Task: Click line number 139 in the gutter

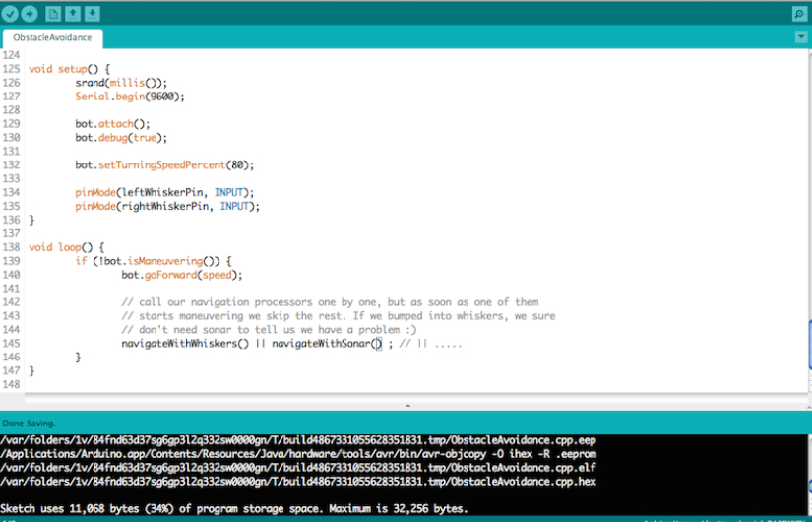Action: pos(11,261)
